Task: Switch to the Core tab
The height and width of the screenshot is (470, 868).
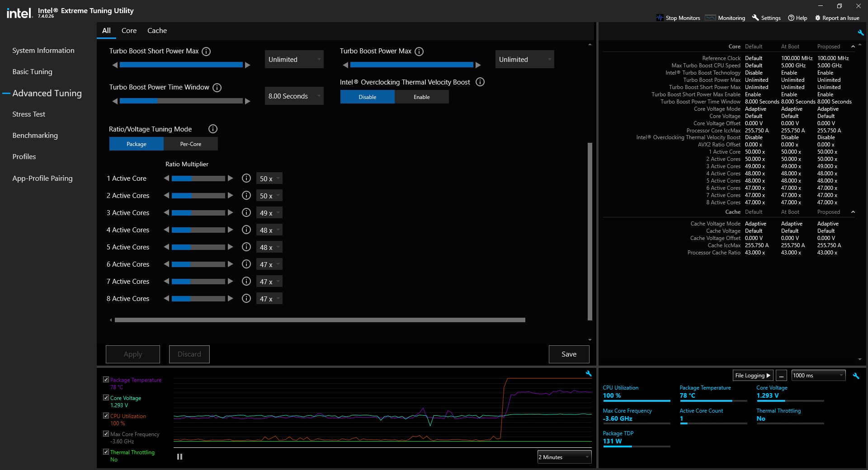Action: coord(129,30)
